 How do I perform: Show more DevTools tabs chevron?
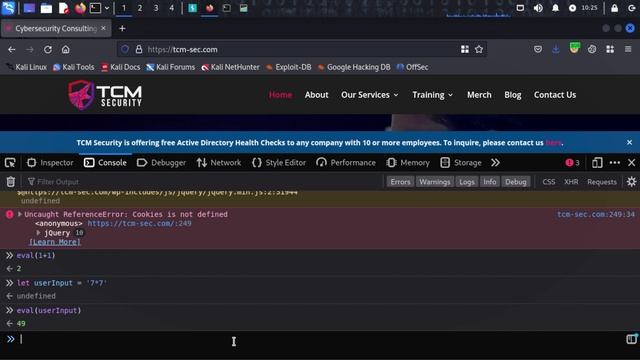[x=495, y=162]
